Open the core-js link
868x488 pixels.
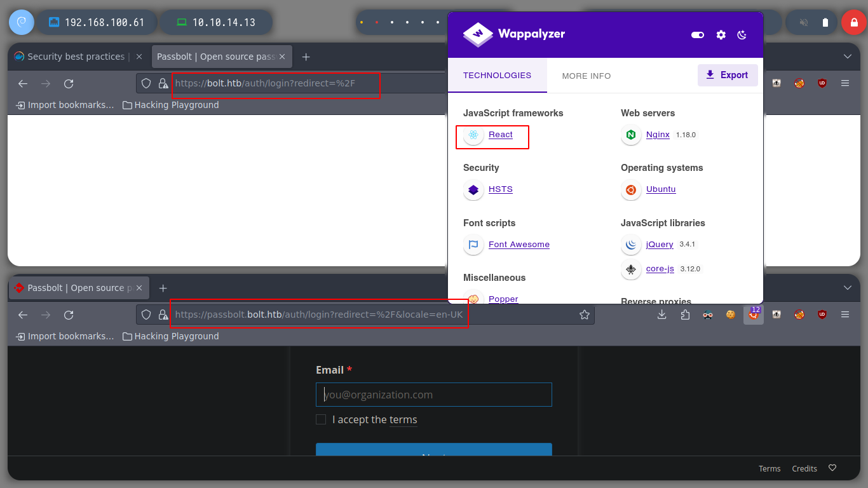660,269
